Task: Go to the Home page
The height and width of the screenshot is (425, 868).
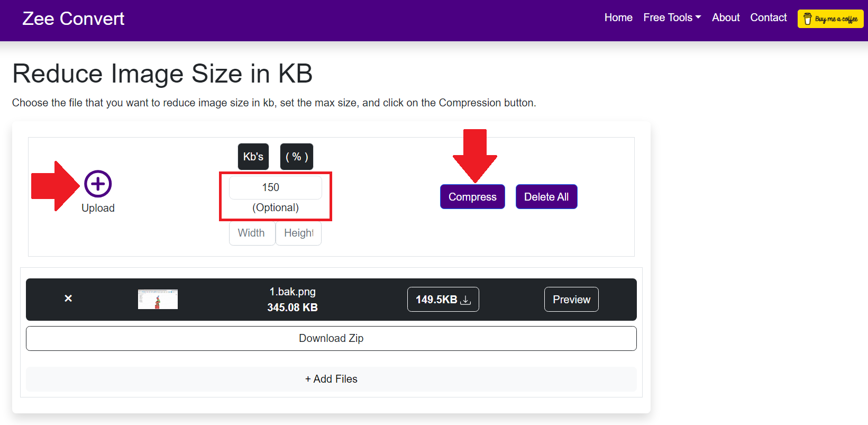Action: pos(618,17)
